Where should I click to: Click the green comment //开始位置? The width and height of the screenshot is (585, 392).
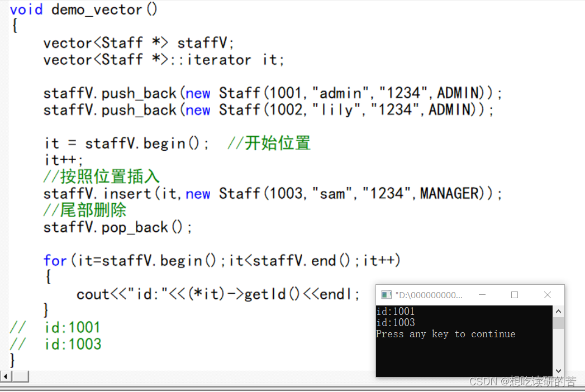268,143
